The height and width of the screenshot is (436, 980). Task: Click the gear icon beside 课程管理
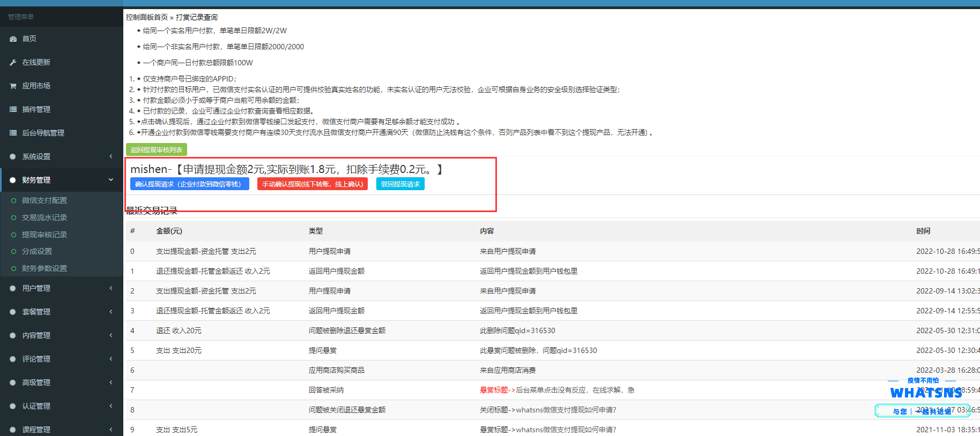coord(13,430)
